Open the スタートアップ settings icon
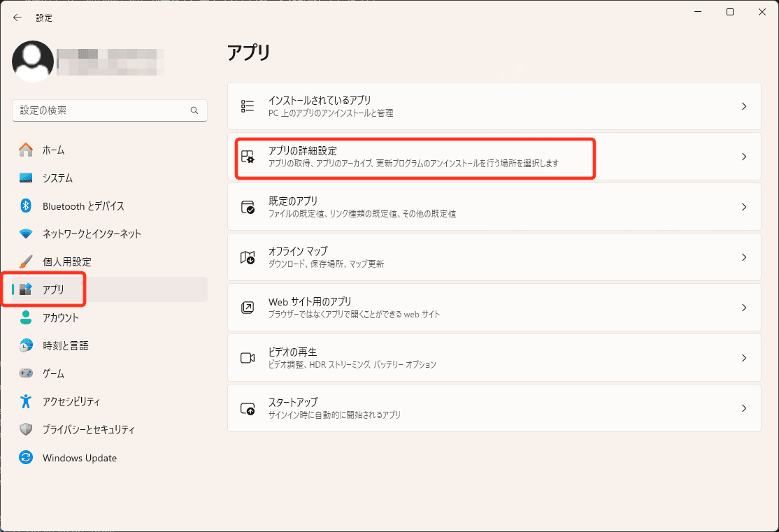The height and width of the screenshot is (532, 779). tap(246, 408)
